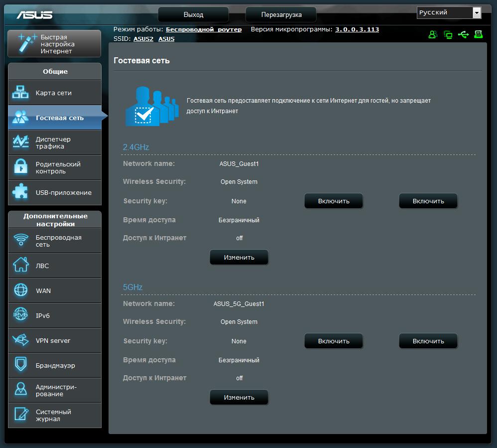This screenshot has width=497, height=448.
Task: Click the IPv6 globe icon
Action: pyautogui.click(x=20, y=315)
